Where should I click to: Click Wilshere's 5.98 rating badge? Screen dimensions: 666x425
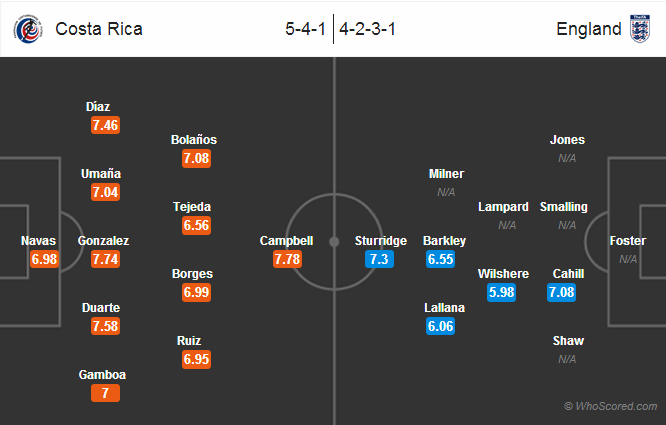click(x=502, y=292)
